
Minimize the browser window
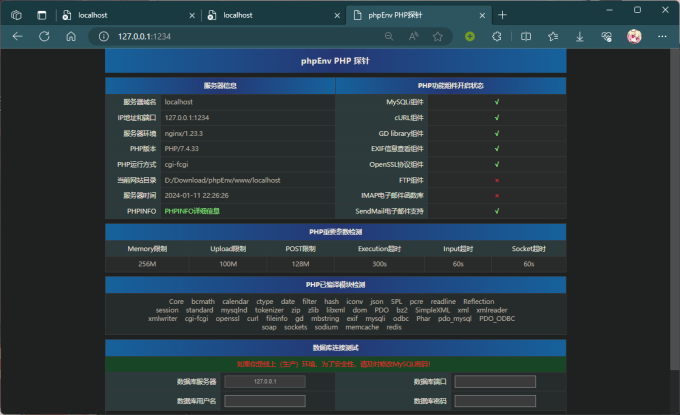[x=609, y=10]
